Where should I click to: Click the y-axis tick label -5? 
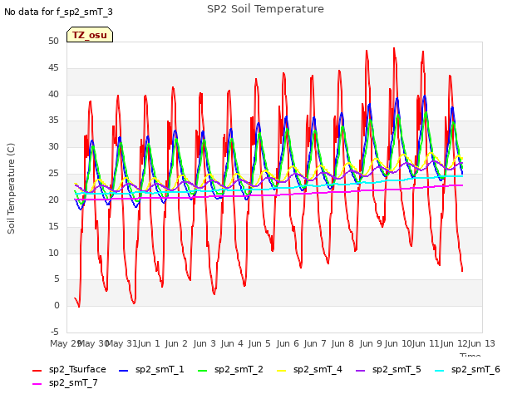(x=55, y=332)
